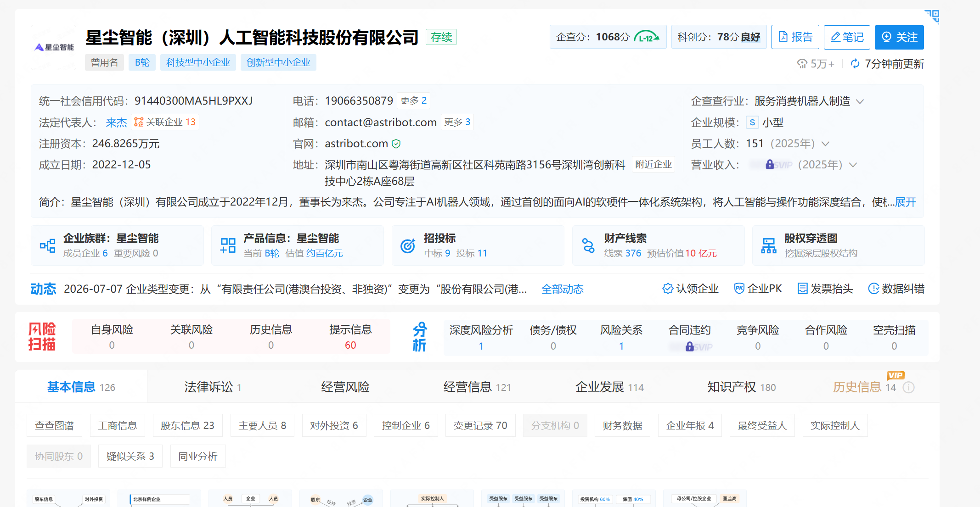Jump to 股东信息 23 section
Screen dimensions: 980x507
coord(187,425)
